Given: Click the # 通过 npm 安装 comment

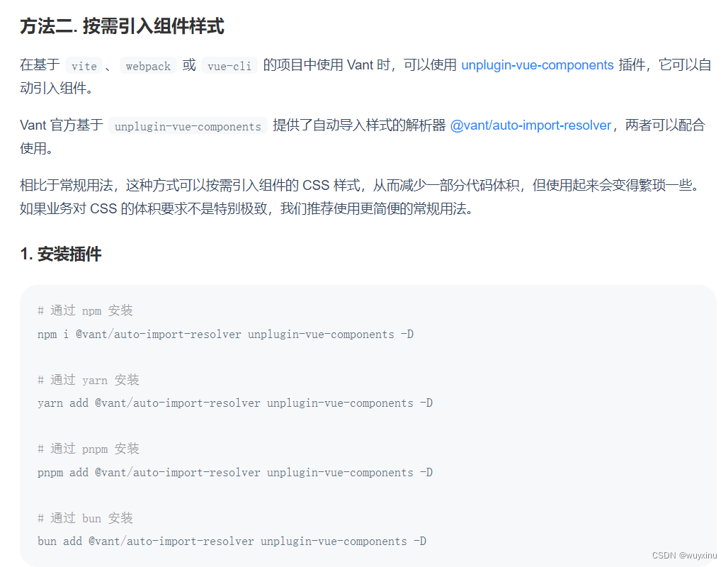Looking at the screenshot, I should click(86, 310).
